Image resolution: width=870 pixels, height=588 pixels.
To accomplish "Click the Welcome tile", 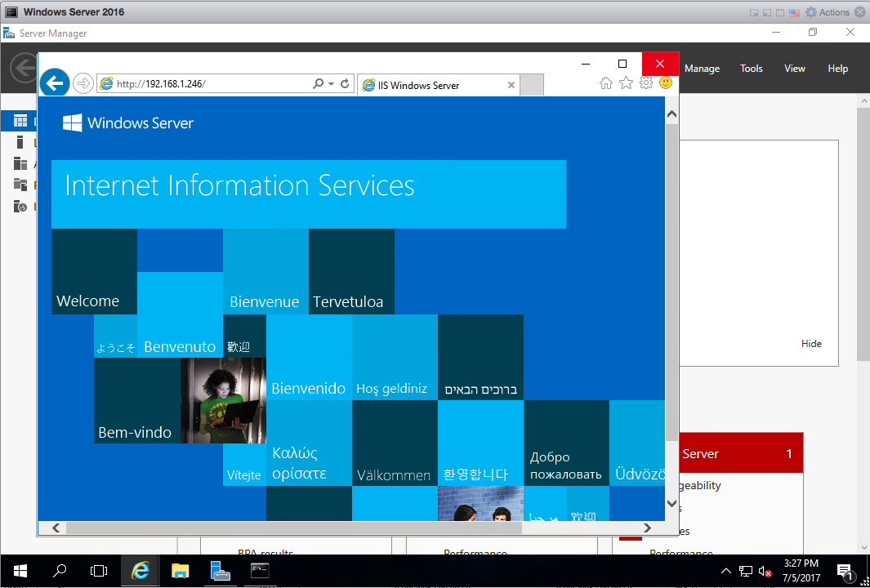I will 94,272.
